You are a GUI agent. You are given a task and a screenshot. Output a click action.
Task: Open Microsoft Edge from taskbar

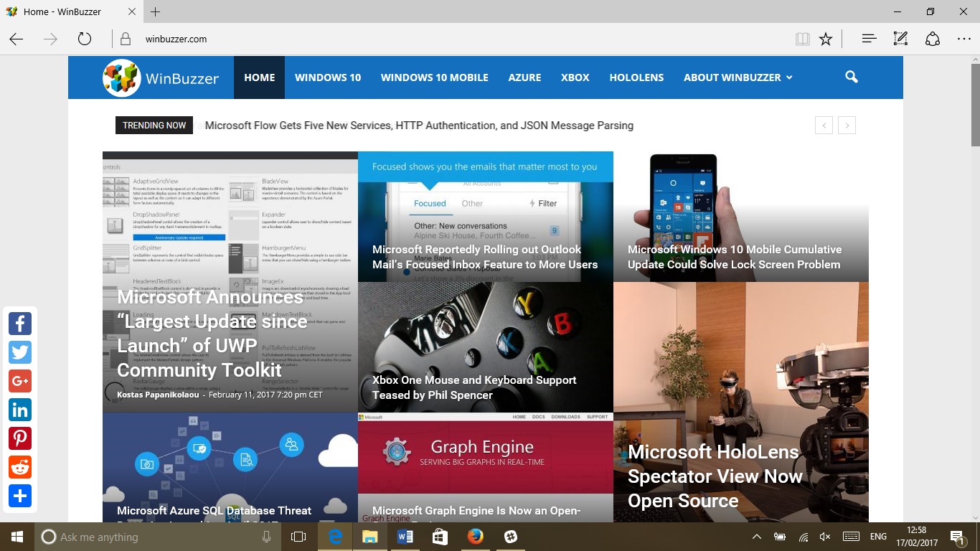pos(335,537)
